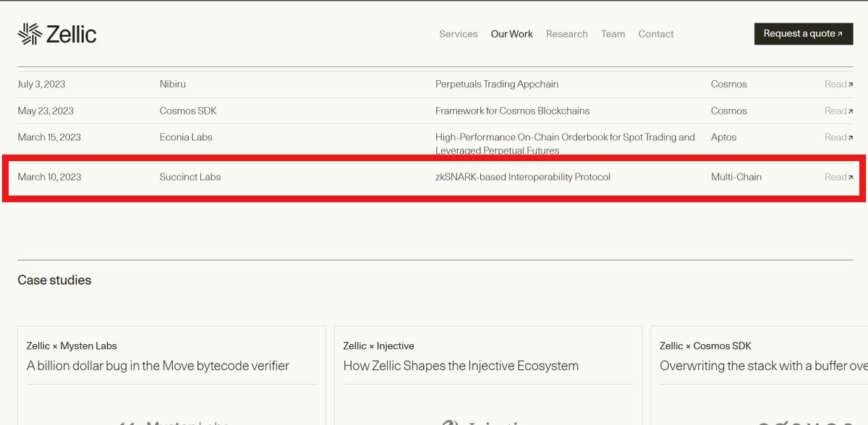Click zkSNARK-based Interoperability Protocol description
Screen dimensions: 868x425
(523, 176)
